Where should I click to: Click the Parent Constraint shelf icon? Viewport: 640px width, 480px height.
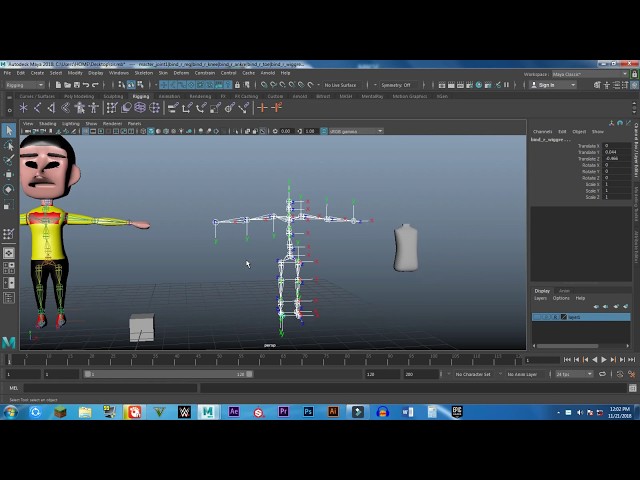coord(173,108)
